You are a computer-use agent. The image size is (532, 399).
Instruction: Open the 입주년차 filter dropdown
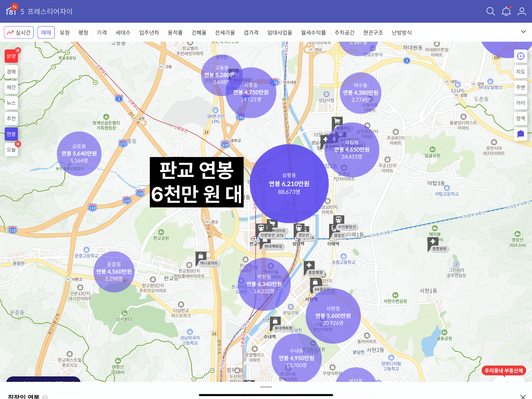point(149,32)
